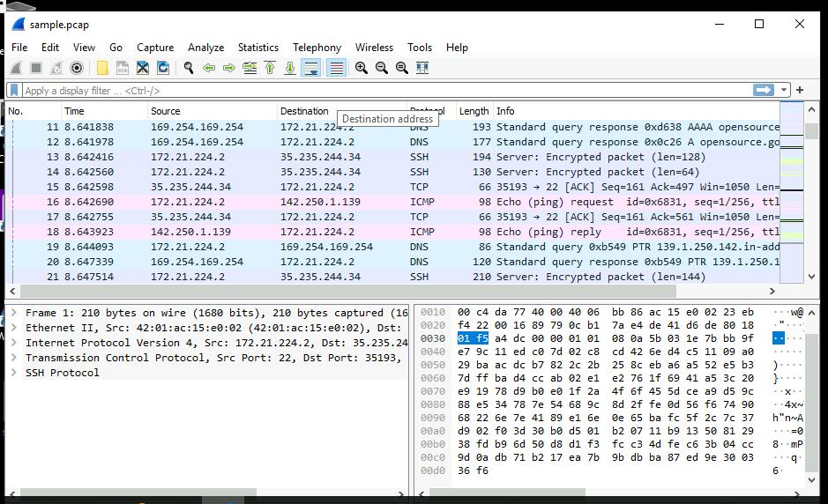Open the Go menu
Screen dimensions: 828x504
click(x=116, y=48)
